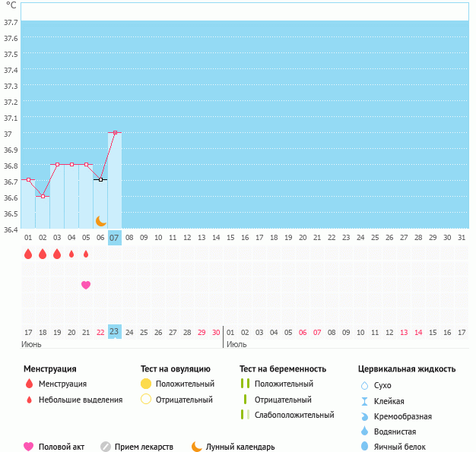Click the black-marked temperature point on day 06
The image size is (476, 452).
click(x=100, y=179)
